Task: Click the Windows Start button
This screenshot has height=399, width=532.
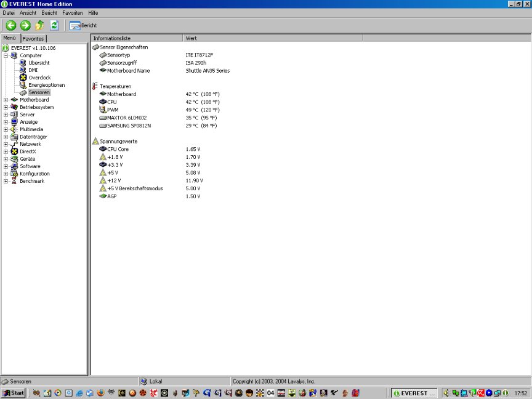Action: pos(14,393)
